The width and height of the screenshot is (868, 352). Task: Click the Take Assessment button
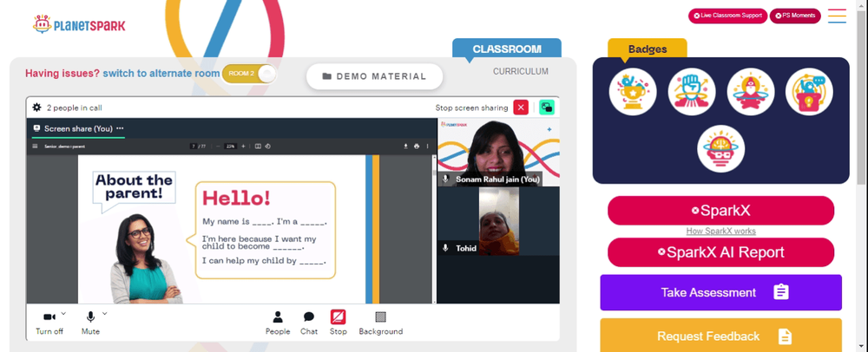[720, 292]
